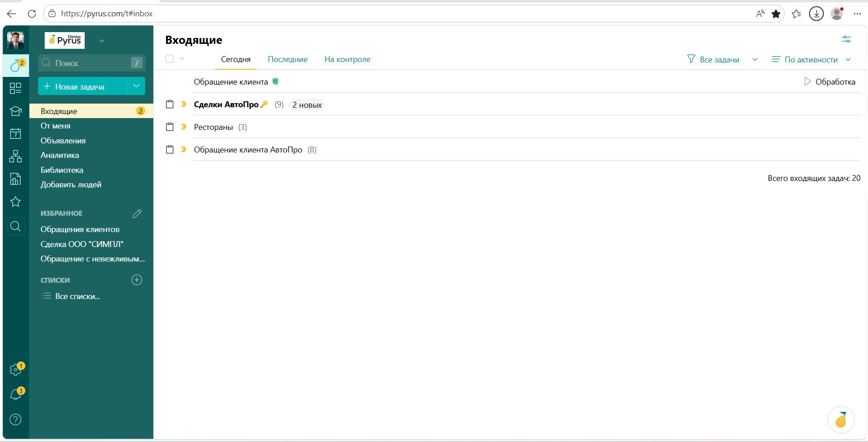Open favorite Обращение с невежливым...
The height and width of the screenshot is (442, 868).
[93, 259]
